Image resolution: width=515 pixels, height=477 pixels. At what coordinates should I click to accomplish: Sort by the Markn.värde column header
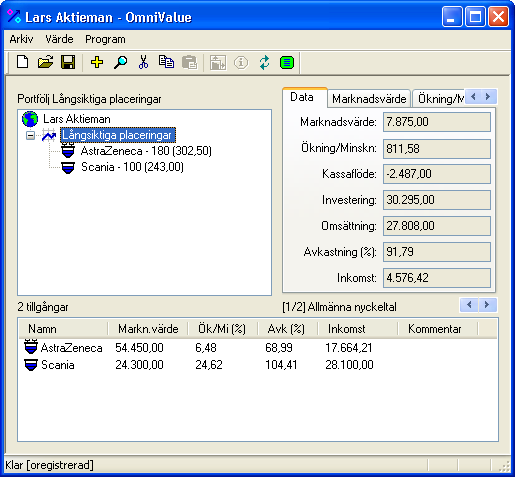coord(148,329)
